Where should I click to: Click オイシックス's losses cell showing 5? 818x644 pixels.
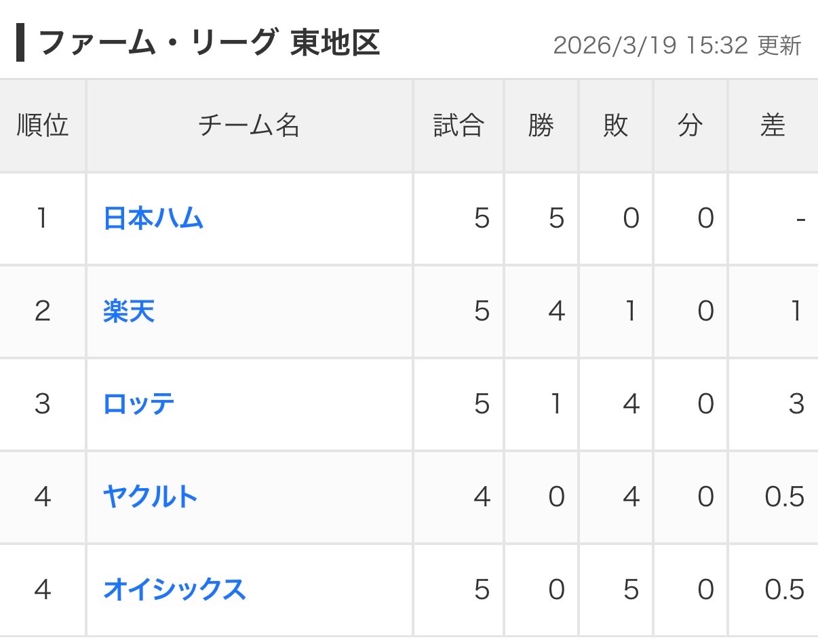coord(631,590)
